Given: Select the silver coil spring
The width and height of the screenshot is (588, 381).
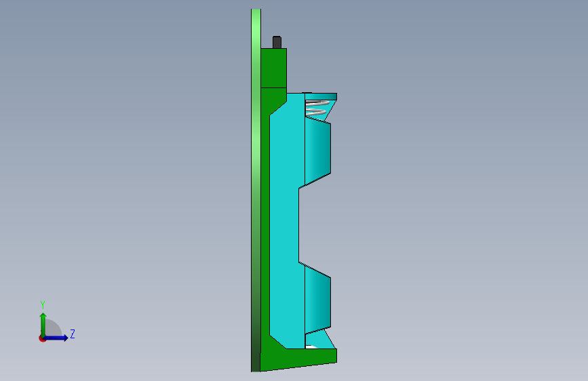Looking at the screenshot, I should (317, 108).
